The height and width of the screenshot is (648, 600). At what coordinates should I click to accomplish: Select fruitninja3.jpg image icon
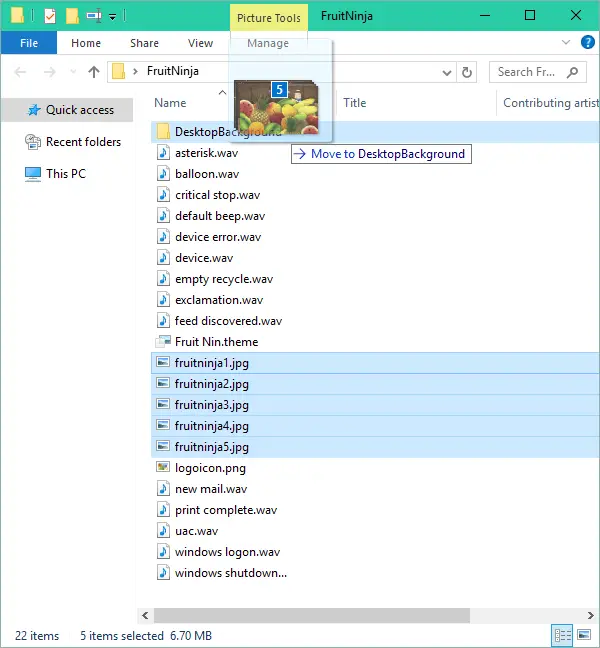pos(163,404)
